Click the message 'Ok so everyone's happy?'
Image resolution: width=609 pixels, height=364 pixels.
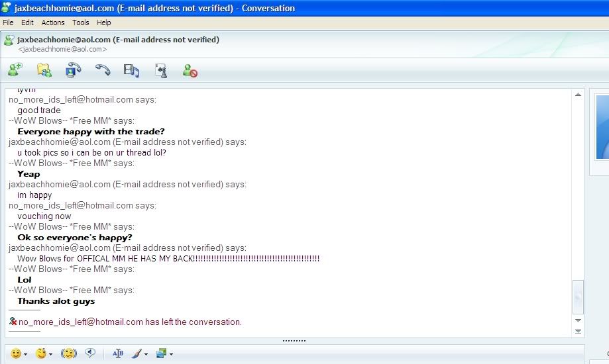pyautogui.click(x=75, y=237)
